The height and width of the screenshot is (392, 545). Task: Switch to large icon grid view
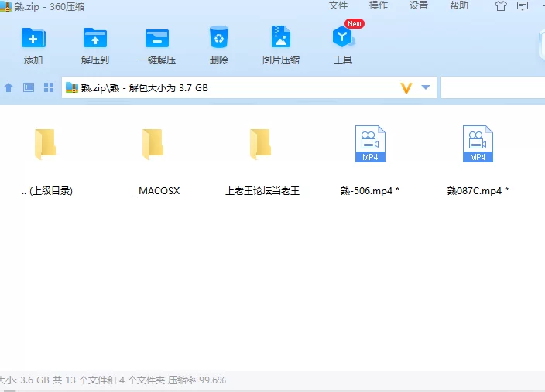(48, 88)
